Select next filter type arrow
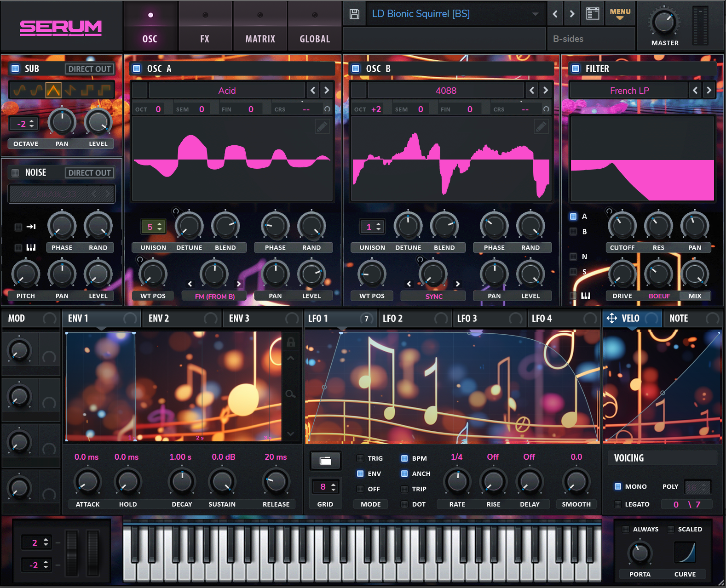Screen dimensions: 726x588 click(709, 90)
